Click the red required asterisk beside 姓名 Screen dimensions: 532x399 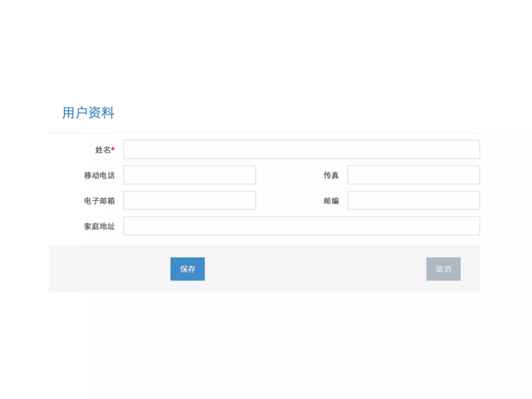tap(113, 149)
